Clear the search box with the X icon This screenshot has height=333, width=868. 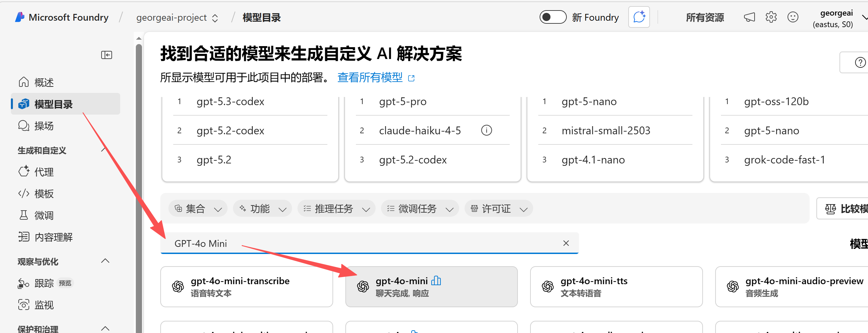point(566,243)
